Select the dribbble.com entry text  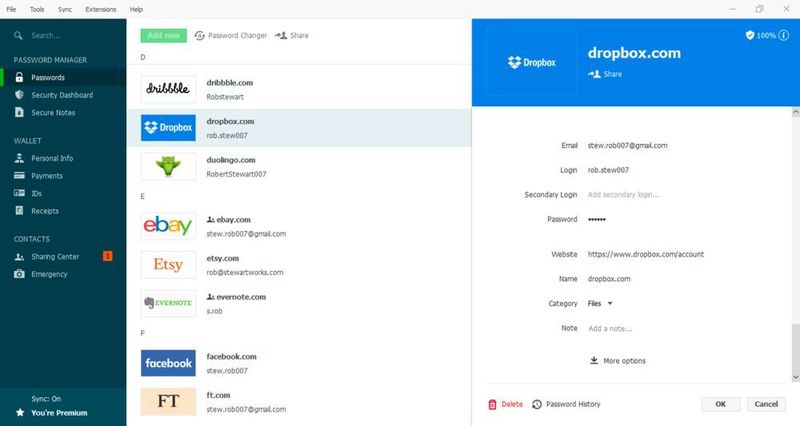(230, 83)
